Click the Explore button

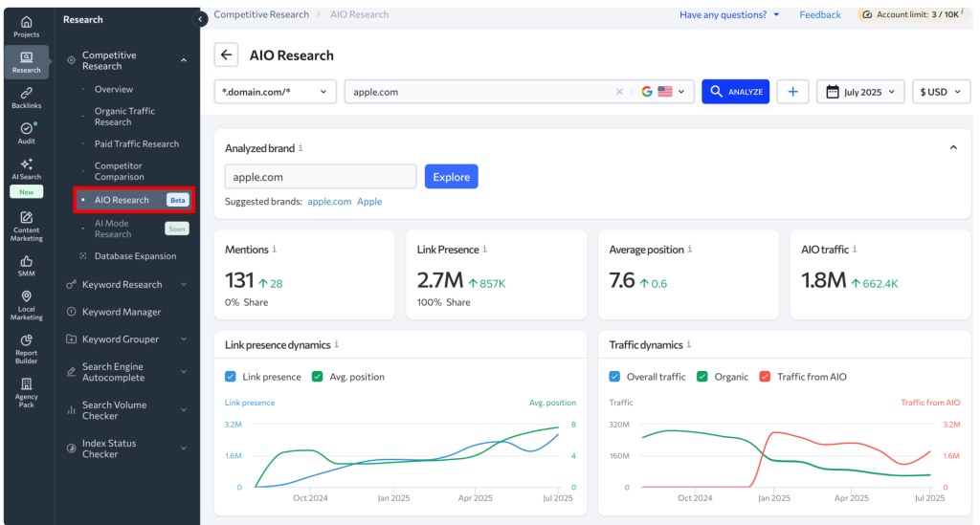(x=451, y=177)
